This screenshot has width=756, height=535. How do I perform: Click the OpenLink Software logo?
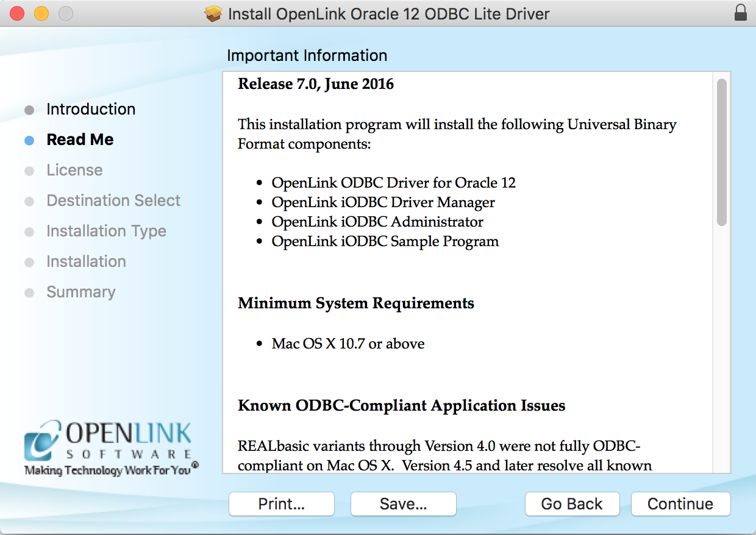coord(110,448)
